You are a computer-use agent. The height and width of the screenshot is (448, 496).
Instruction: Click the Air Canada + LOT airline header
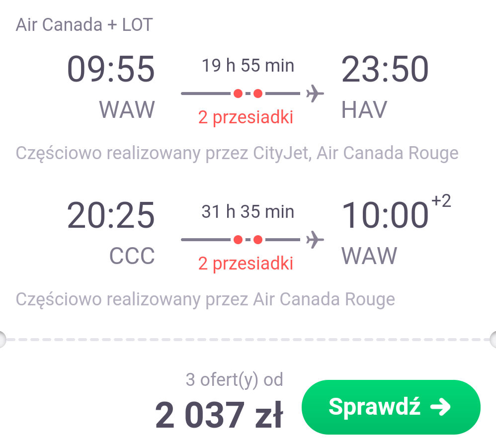point(84,25)
